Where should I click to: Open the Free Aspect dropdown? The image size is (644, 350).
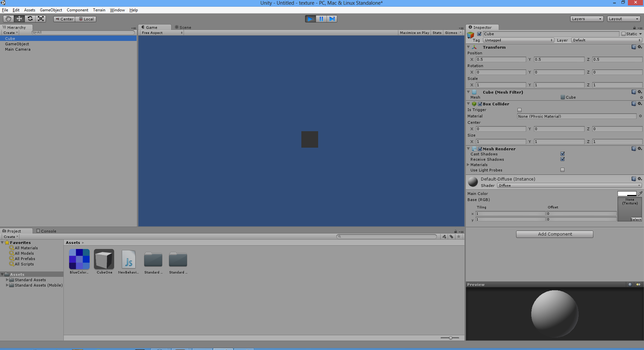pyautogui.click(x=162, y=33)
